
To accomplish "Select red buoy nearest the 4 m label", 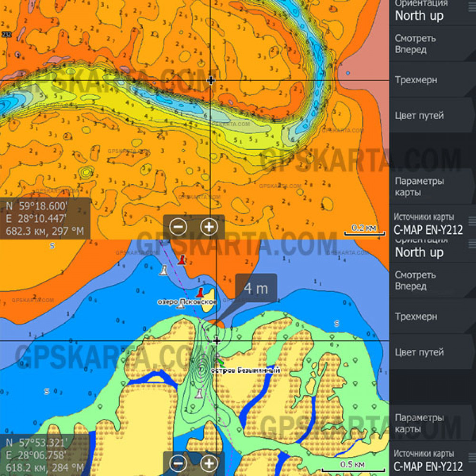I will [x=200, y=293].
